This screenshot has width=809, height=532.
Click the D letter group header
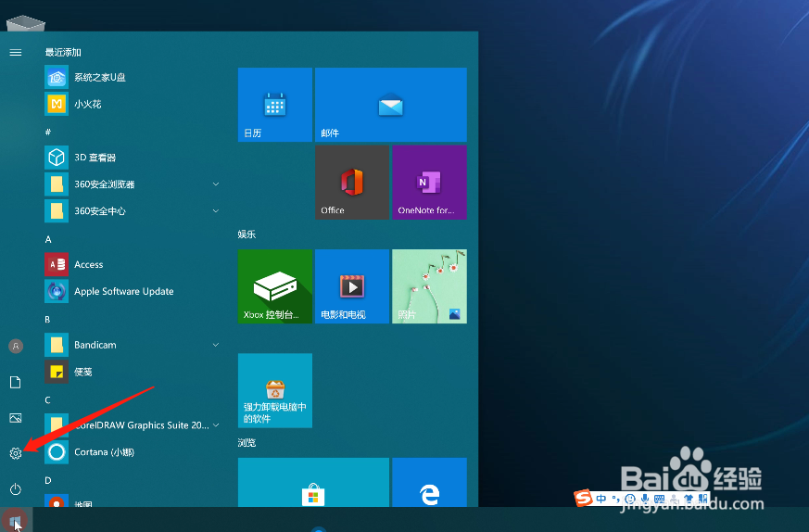(48, 480)
